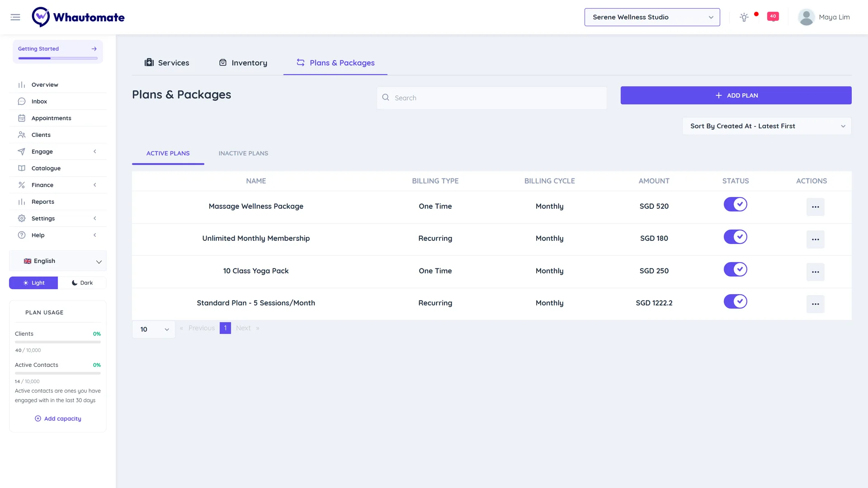Toggle Standard Plan 5 Sessions/Month status
Viewport: 868px width, 488px height.
tap(735, 301)
